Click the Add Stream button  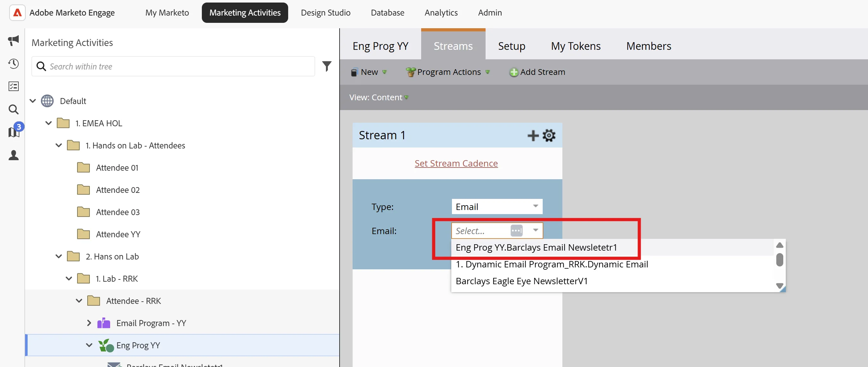point(537,72)
